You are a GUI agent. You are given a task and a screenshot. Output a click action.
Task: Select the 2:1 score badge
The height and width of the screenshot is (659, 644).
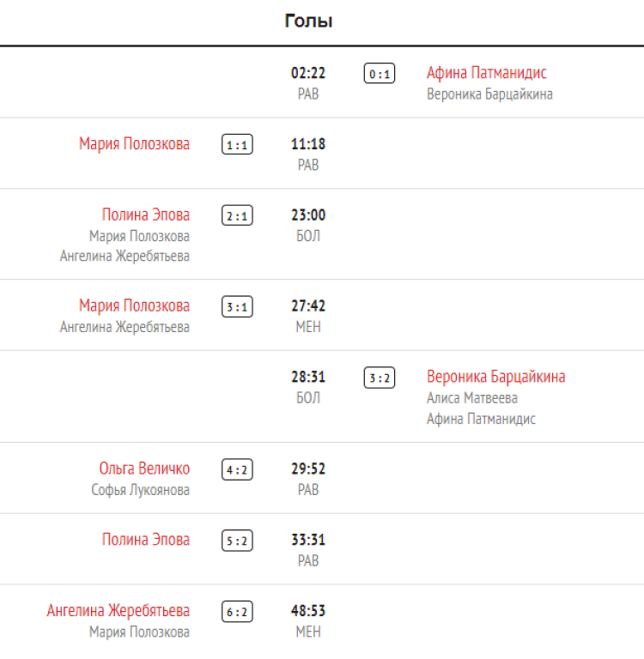(x=237, y=216)
